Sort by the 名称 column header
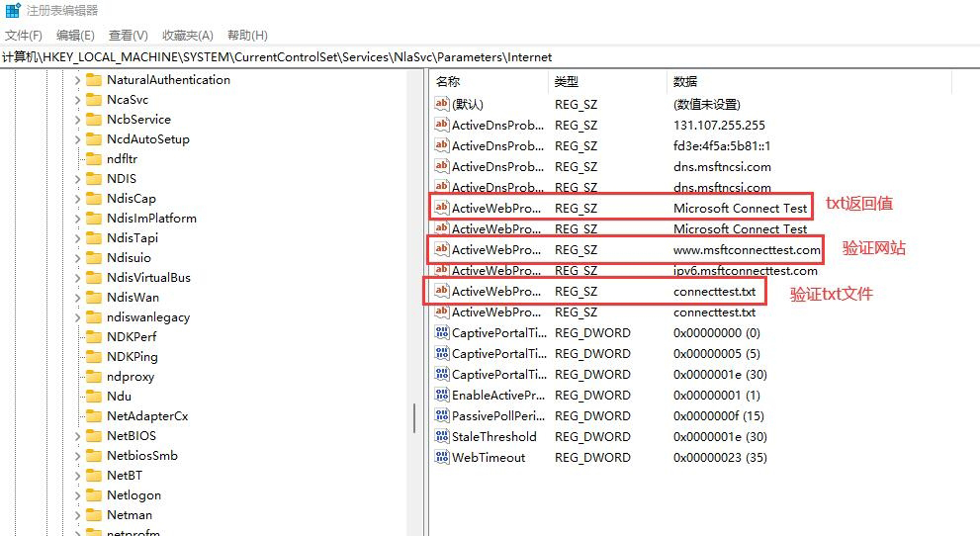The image size is (980, 536). [x=448, y=81]
